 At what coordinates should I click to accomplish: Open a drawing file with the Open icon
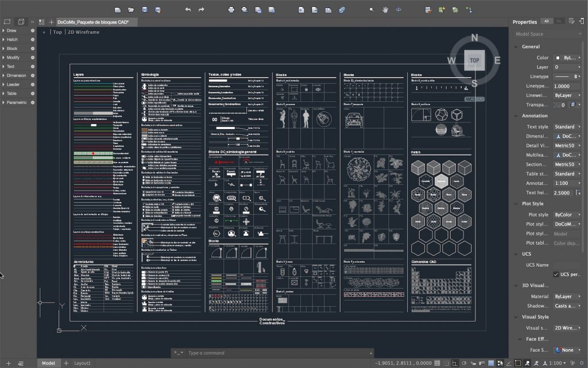pyautogui.click(x=131, y=9)
